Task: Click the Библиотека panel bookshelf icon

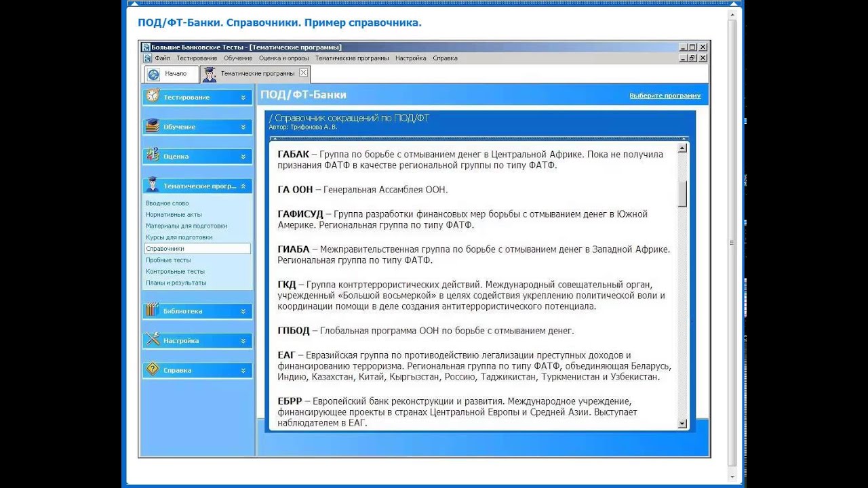Action: coord(153,310)
